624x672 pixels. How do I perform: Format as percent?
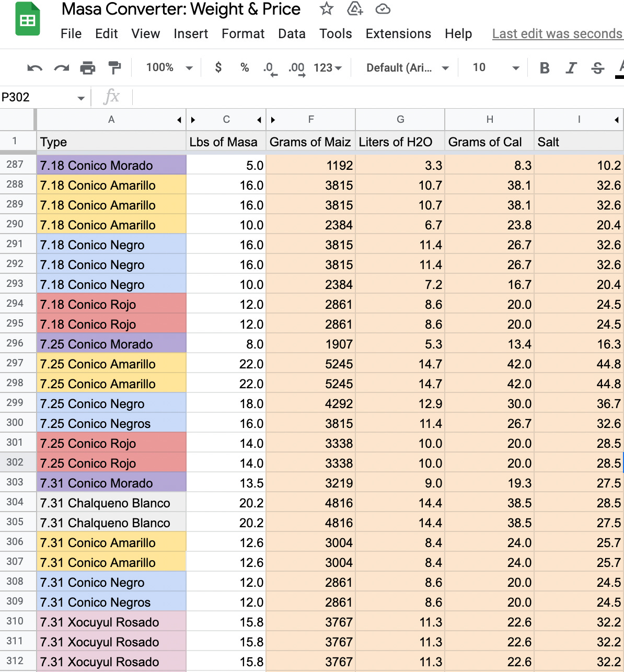[245, 67]
